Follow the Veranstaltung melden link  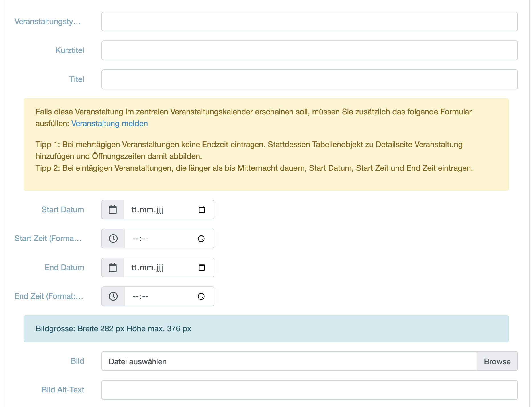(109, 124)
